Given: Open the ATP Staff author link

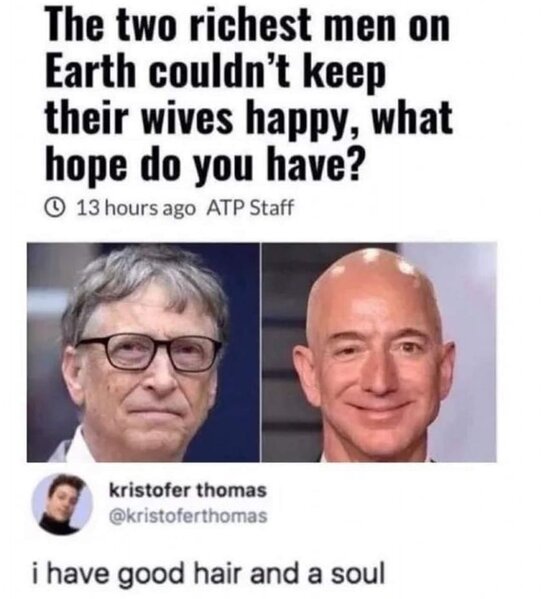Looking at the screenshot, I should [251, 208].
